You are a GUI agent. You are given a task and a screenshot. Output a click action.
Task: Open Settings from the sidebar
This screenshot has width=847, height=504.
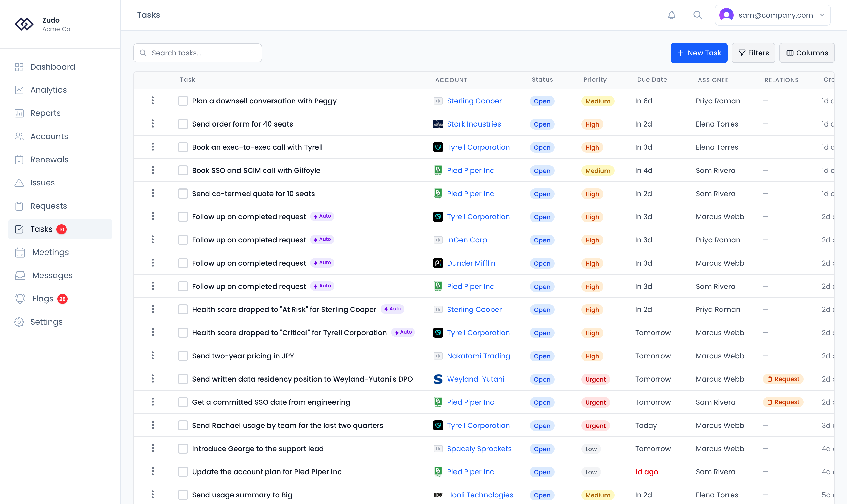[60, 322]
